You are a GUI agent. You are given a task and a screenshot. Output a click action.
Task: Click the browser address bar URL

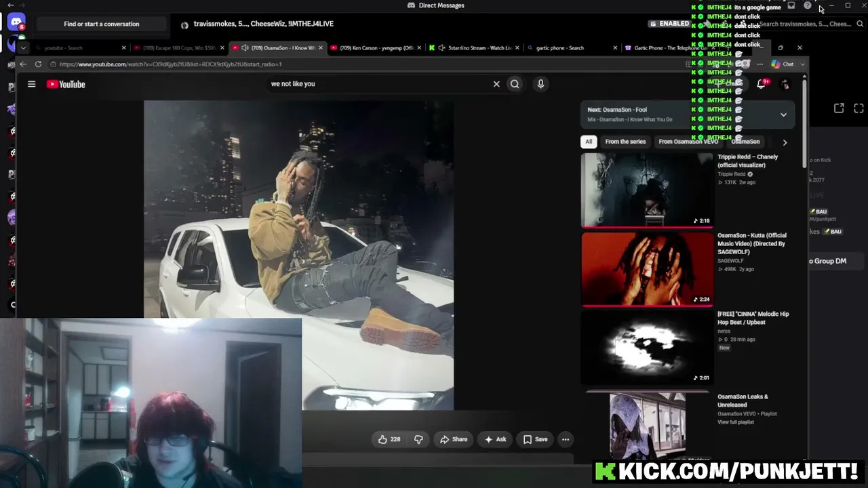[170, 64]
